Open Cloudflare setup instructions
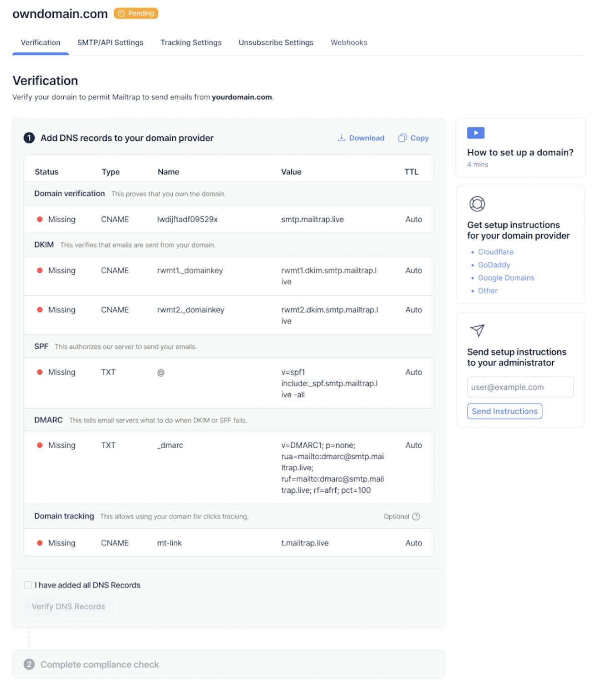Screen dimensions: 596x700 point(495,252)
